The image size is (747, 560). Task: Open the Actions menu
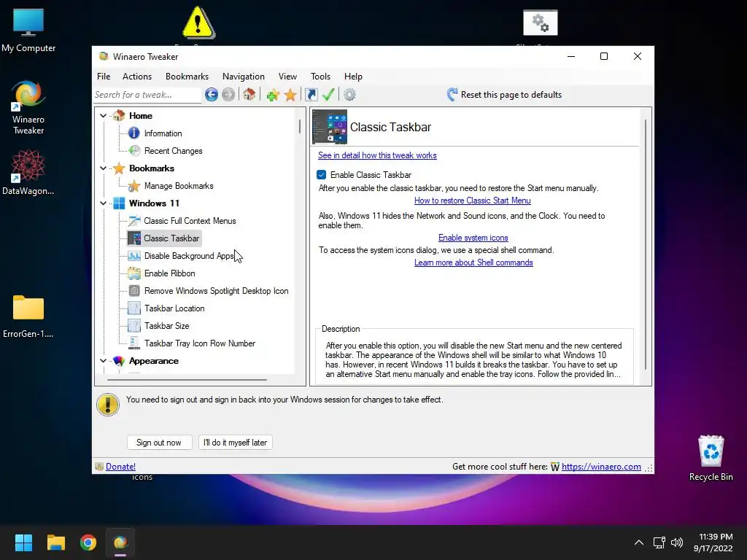137,76
